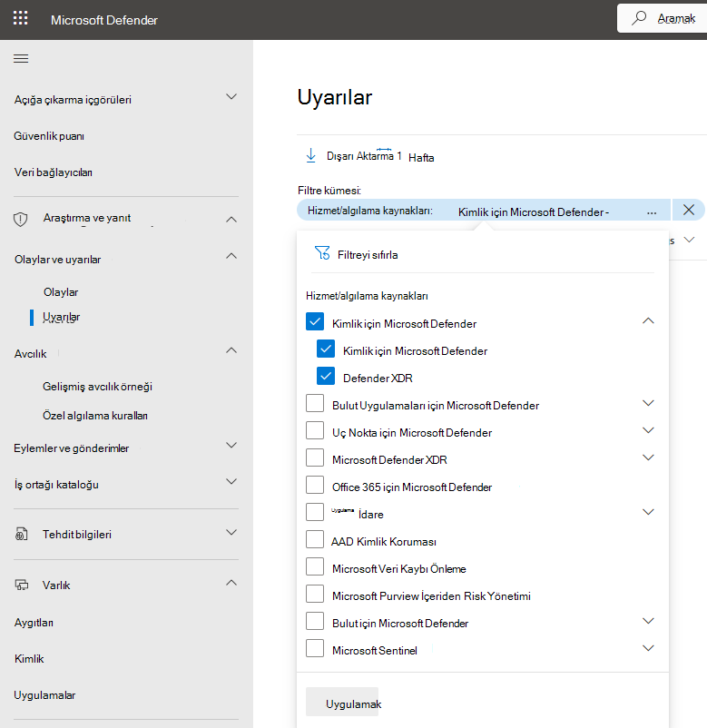Viewport: 707px width, 728px height.
Task: Collapse Araştırma ve yanıt section chevron
Action: (231, 219)
